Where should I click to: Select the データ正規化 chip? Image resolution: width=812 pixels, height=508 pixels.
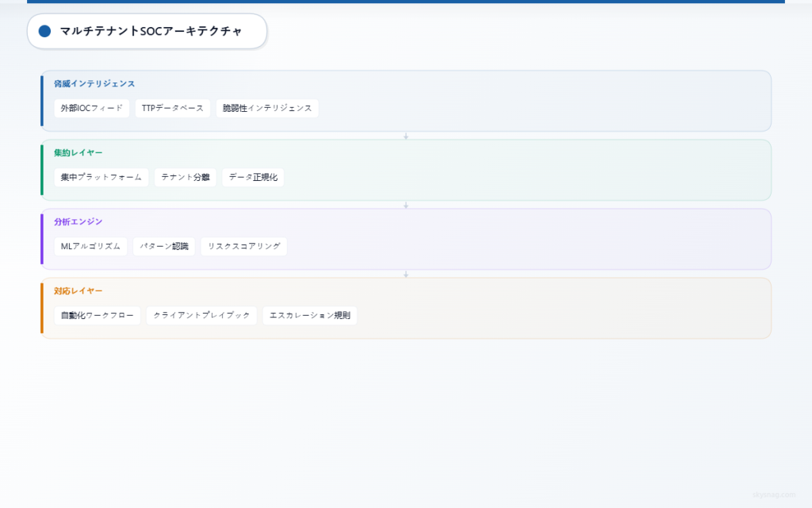(x=253, y=178)
